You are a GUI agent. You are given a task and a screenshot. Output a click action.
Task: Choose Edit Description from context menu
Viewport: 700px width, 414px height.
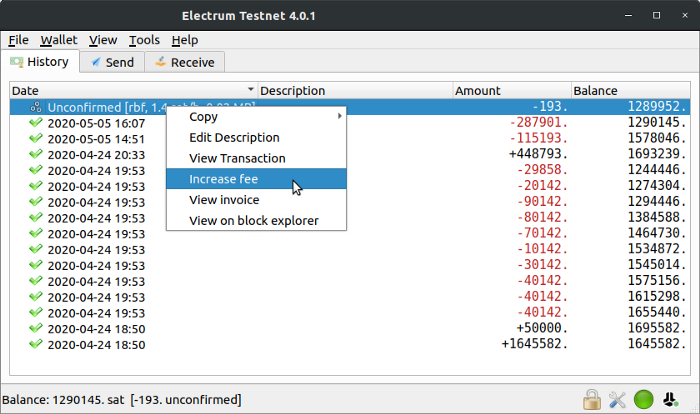pyautogui.click(x=256, y=138)
